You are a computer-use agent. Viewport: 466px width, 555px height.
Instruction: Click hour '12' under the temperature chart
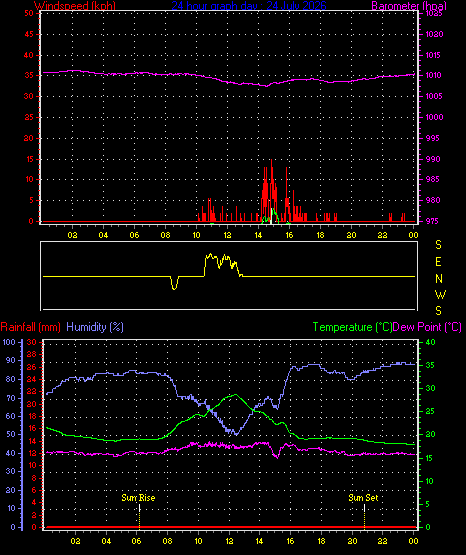(229, 541)
